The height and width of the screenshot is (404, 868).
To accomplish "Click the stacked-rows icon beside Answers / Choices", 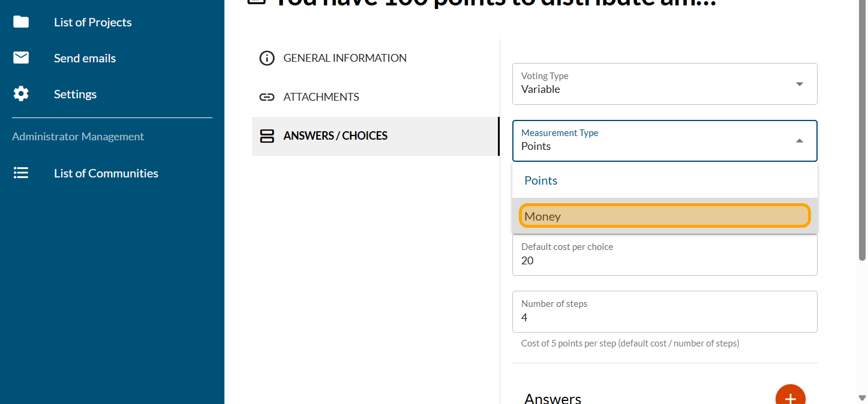I will (x=266, y=136).
